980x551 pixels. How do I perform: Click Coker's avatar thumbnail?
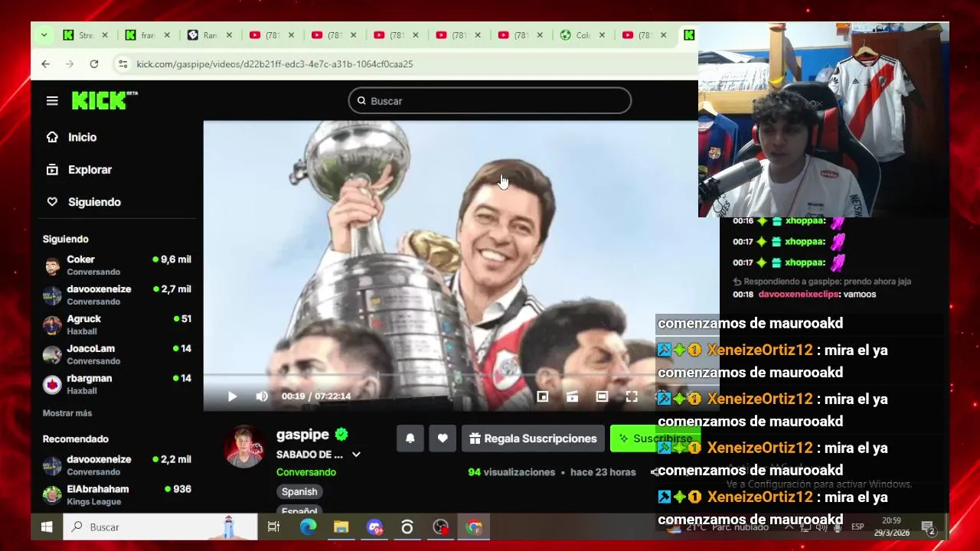point(52,266)
